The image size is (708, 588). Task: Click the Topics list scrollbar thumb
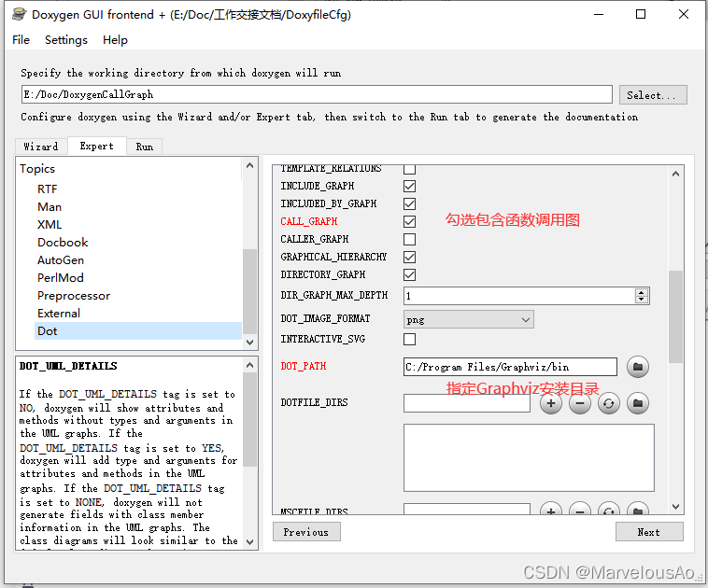[x=249, y=291]
